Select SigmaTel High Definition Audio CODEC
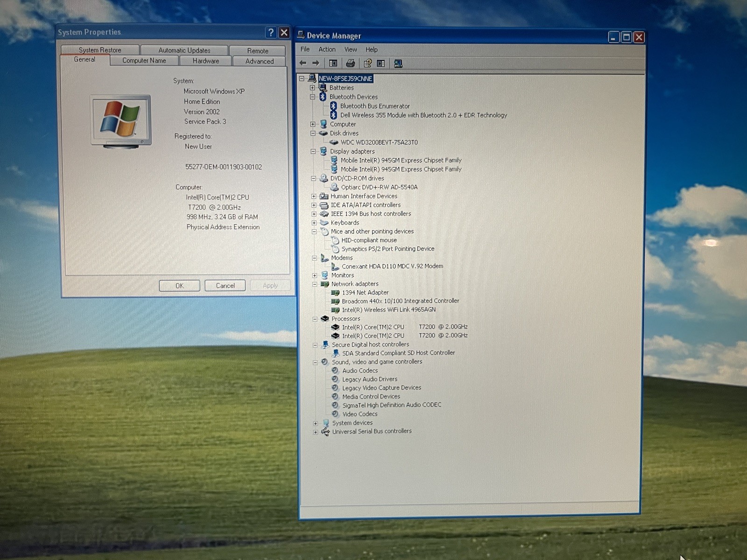The height and width of the screenshot is (560, 747). 392,405
